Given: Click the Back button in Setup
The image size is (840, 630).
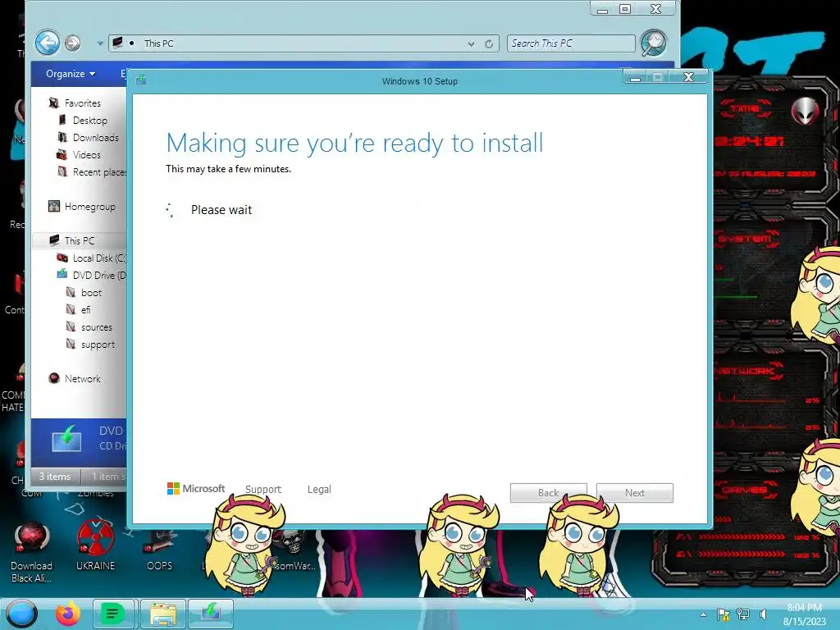Looking at the screenshot, I should pos(549,493).
